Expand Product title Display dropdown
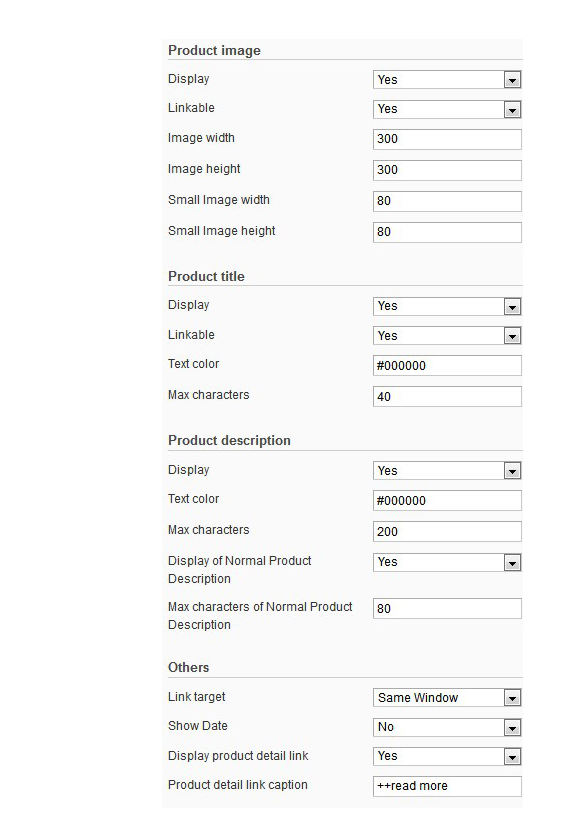The height and width of the screenshot is (825, 569). tap(447, 306)
